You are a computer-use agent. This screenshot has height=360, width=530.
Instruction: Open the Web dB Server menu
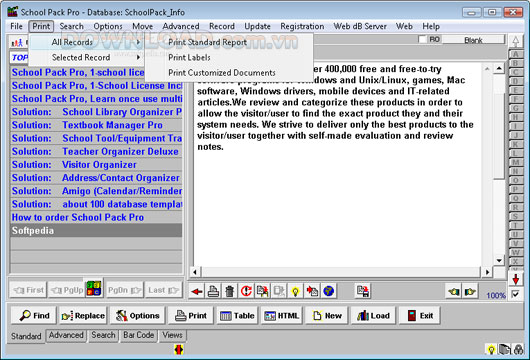click(360, 26)
